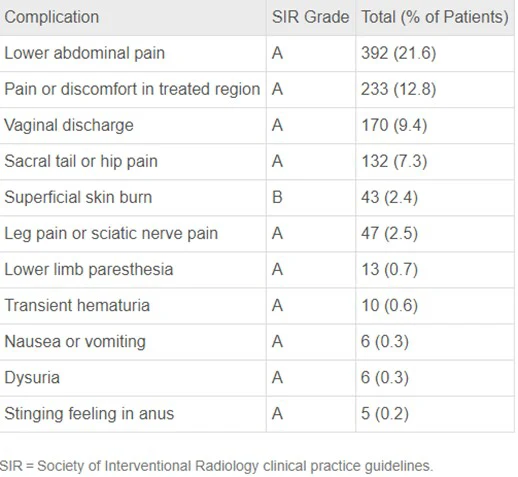Click the Dysuria row label
This screenshot has width=518, height=477.
click(x=32, y=378)
